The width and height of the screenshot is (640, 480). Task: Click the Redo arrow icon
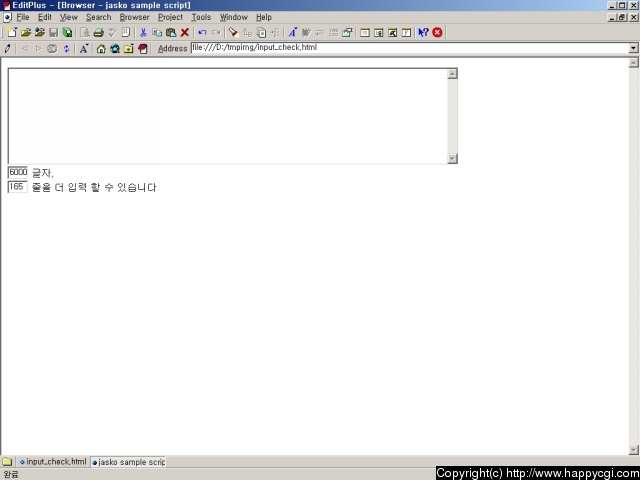pos(216,32)
